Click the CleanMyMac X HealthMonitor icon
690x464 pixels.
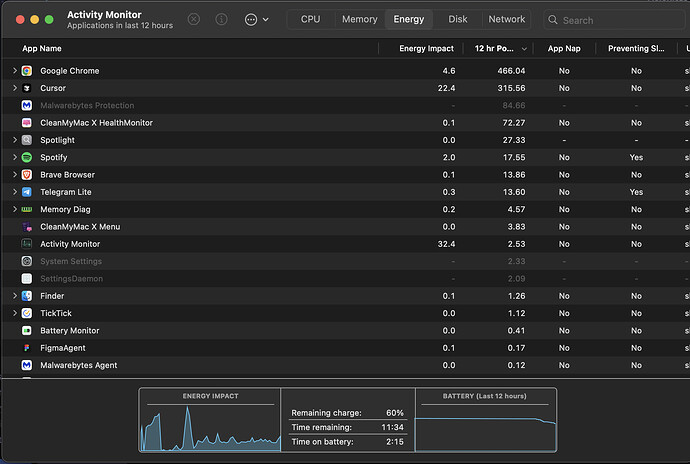(27, 123)
